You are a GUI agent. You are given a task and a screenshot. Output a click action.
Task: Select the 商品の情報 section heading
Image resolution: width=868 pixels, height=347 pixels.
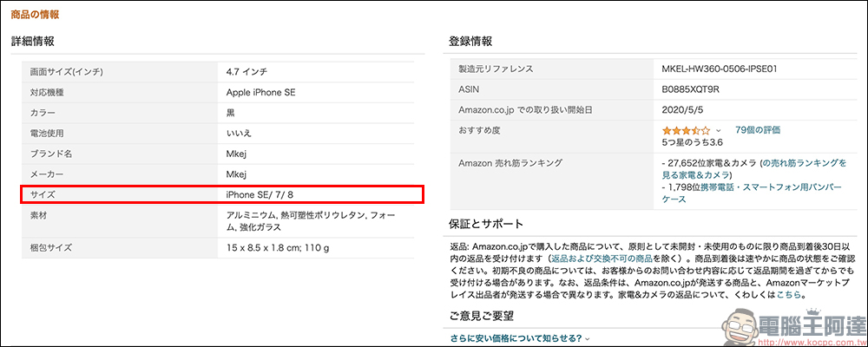[35, 16]
